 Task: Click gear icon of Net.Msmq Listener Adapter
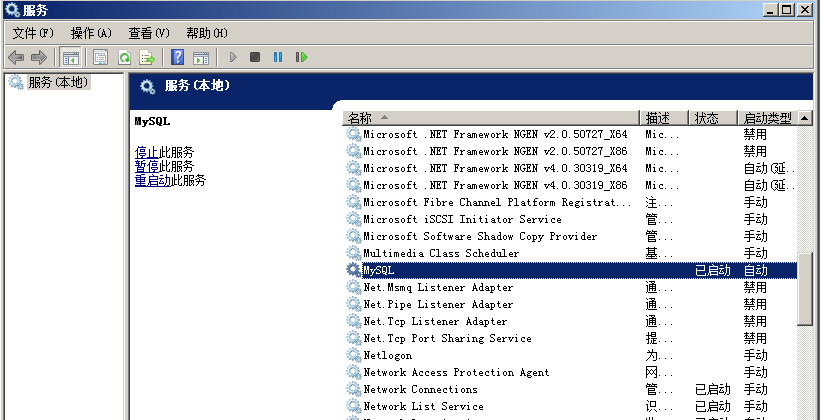354,287
